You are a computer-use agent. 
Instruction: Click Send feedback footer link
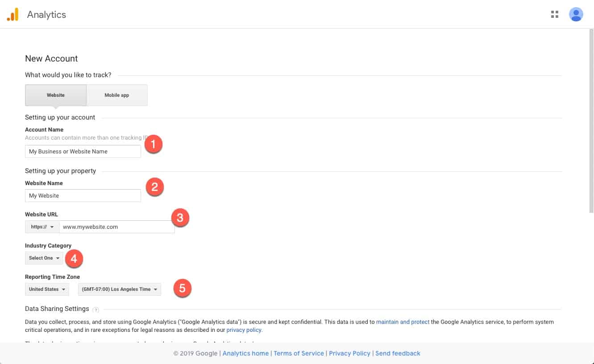(x=398, y=353)
